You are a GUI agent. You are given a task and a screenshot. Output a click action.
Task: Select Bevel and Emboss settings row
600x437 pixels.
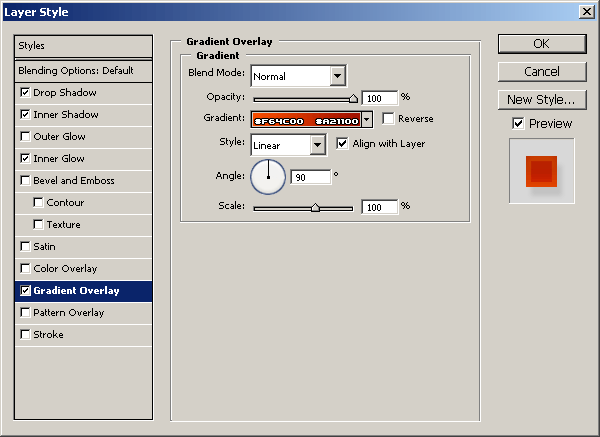point(83,181)
